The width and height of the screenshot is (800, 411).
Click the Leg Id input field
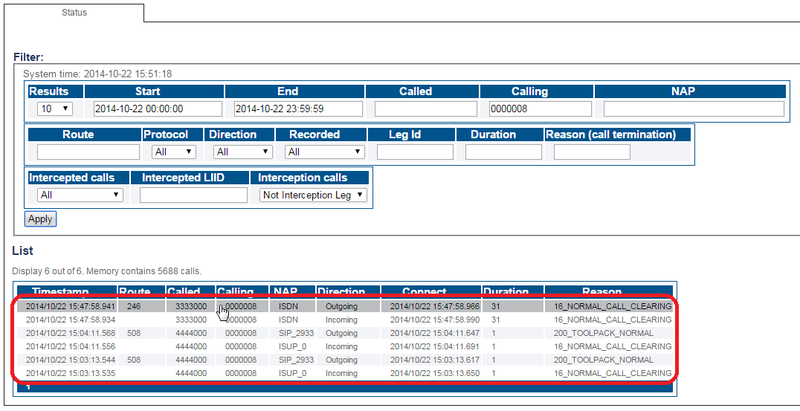tap(414, 152)
